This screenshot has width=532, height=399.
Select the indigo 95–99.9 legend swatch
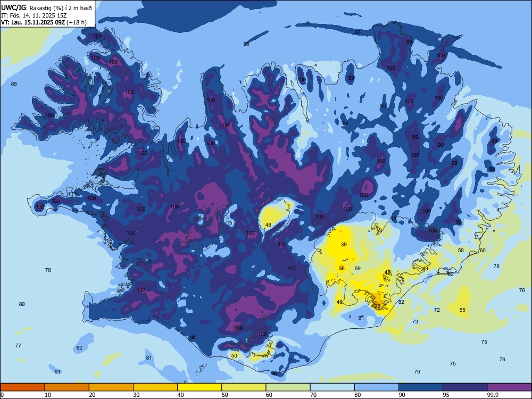(465, 387)
